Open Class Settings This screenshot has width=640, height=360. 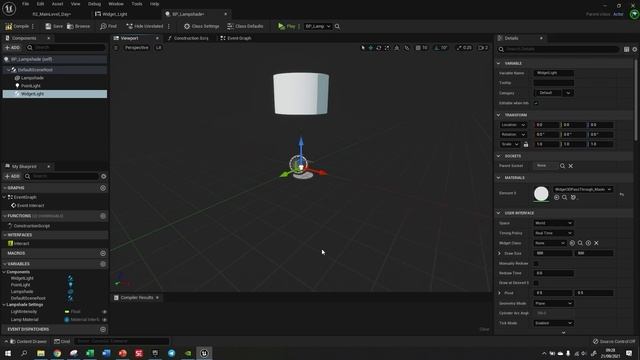point(201,26)
